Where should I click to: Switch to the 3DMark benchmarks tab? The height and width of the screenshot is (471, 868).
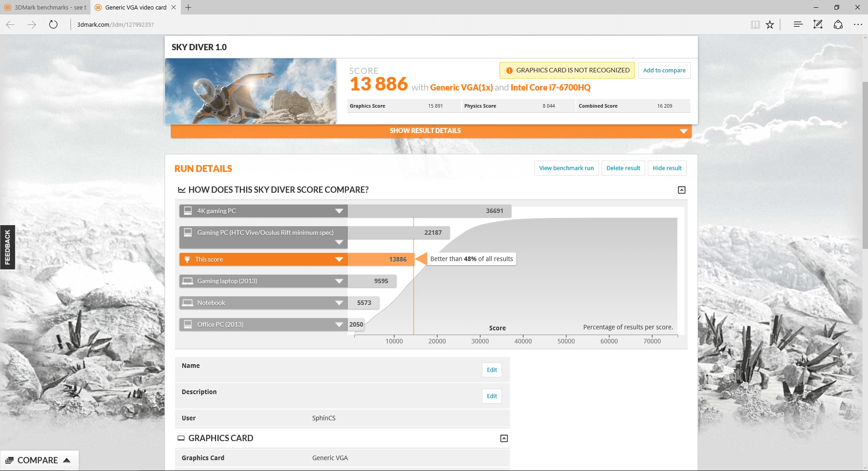tap(45, 7)
